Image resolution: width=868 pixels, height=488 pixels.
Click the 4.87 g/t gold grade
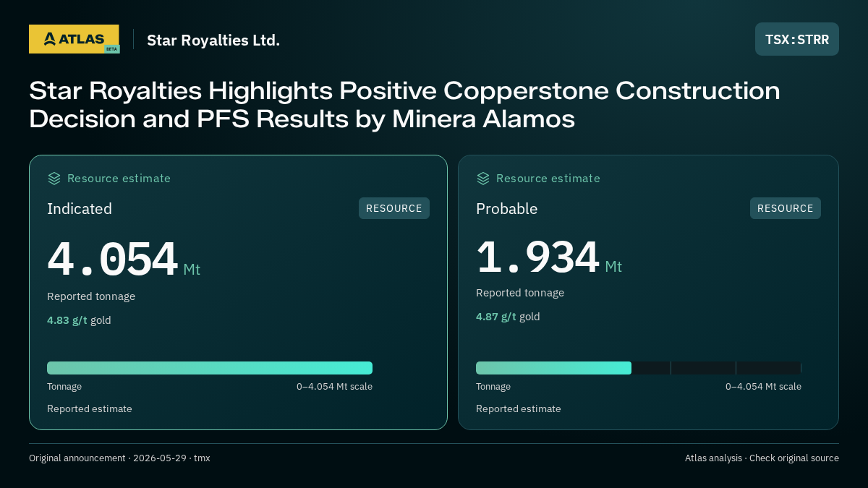pyautogui.click(x=508, y=317)
